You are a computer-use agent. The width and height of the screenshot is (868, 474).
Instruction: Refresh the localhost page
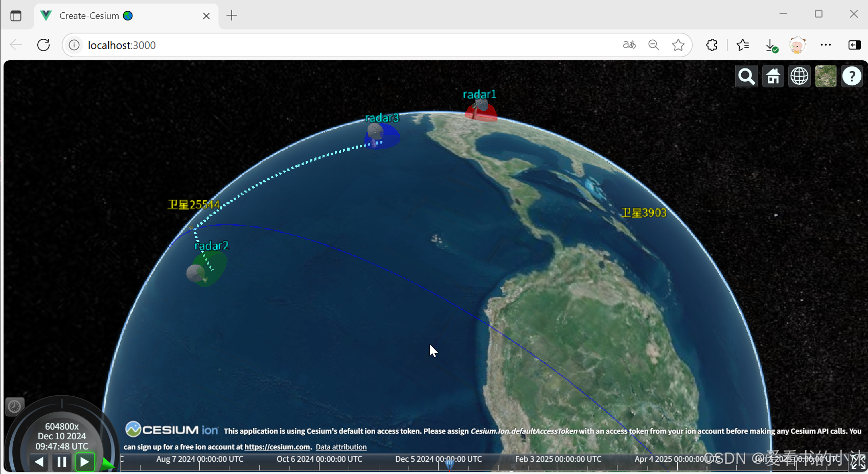[43, 45]
